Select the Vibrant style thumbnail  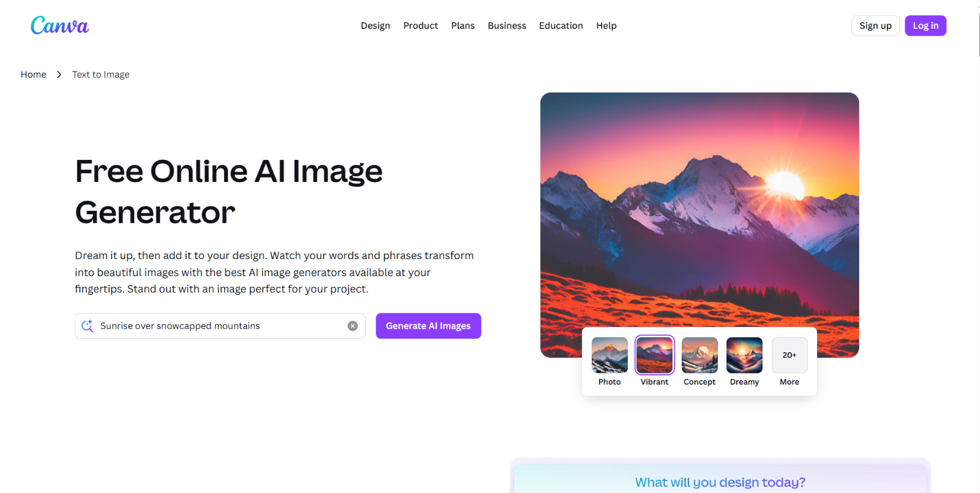point(655,355)
